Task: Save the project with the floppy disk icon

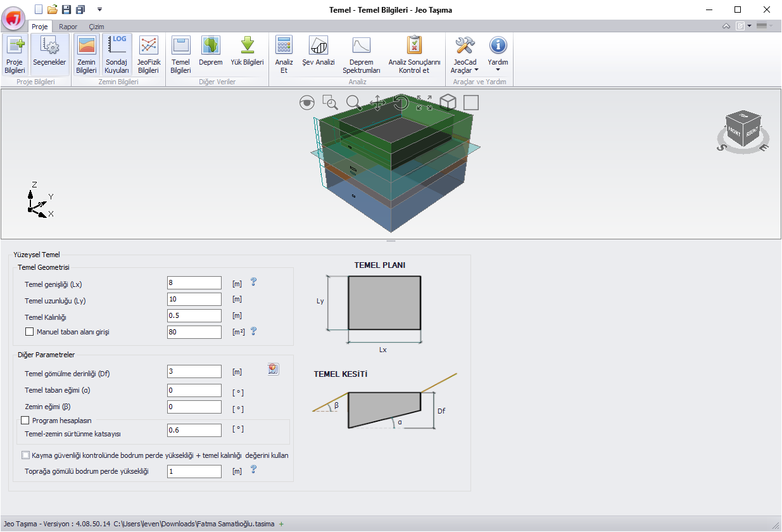Action: pyautogui.click(x=66, y=9)
